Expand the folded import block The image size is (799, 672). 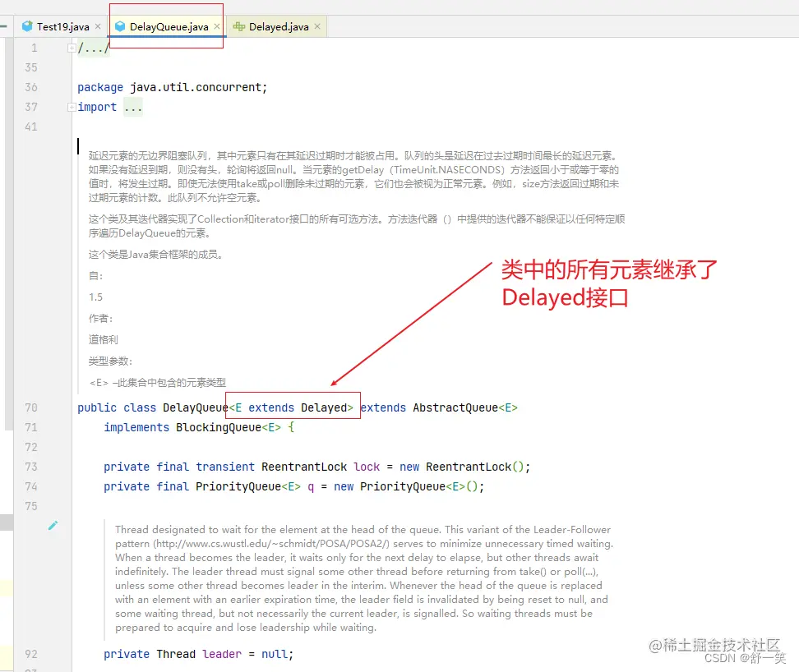(72, 107)
